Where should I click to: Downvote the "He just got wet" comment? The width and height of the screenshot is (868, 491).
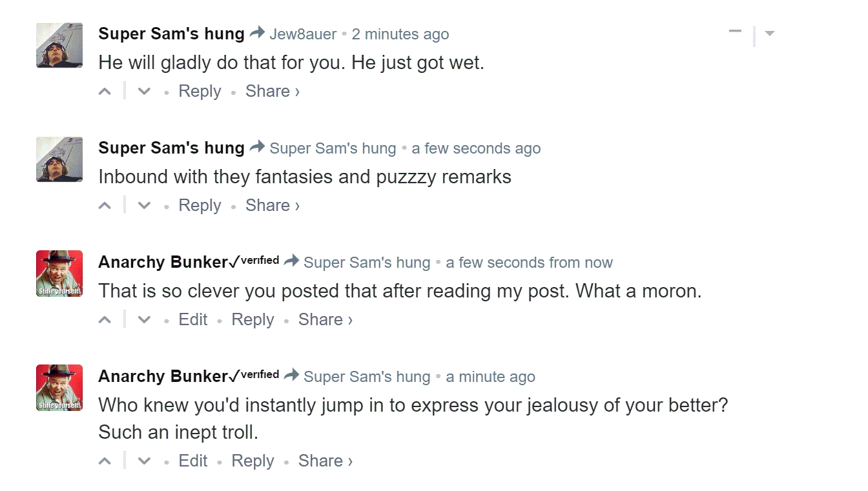click(145, 92)
